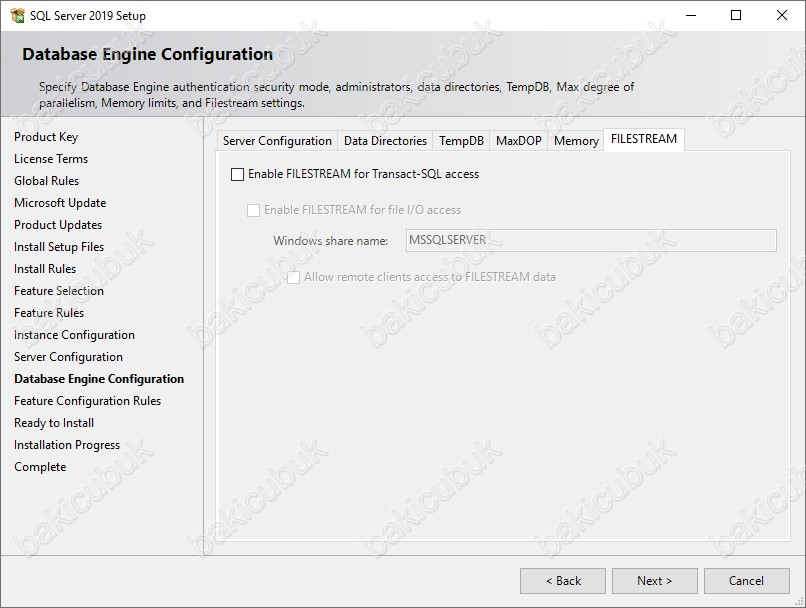The image size is (806, 608).
Task: Open the Data Directories tab
Action: (385, 140)
